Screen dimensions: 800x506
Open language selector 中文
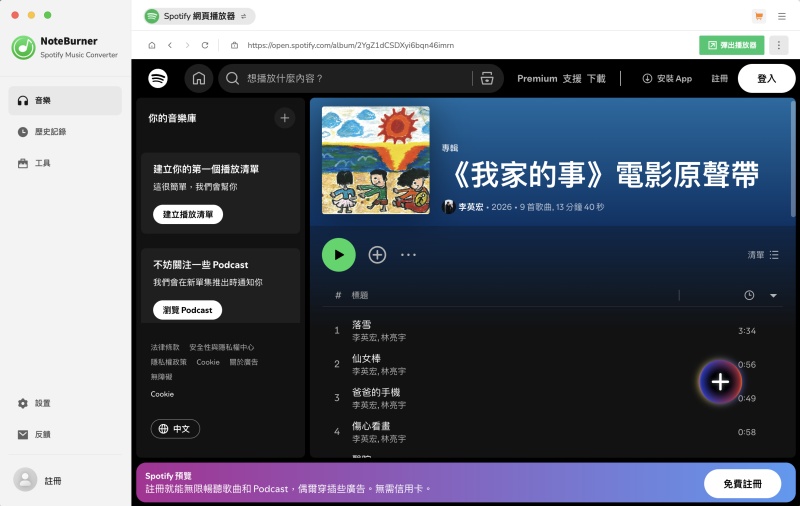(x=175, y=429)
